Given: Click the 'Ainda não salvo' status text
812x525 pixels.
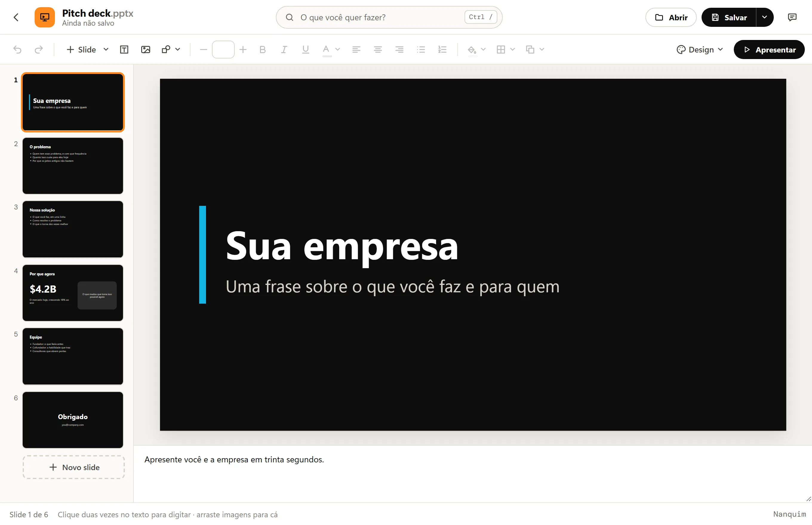Looking at the screenshot, I should click(88, 23).
